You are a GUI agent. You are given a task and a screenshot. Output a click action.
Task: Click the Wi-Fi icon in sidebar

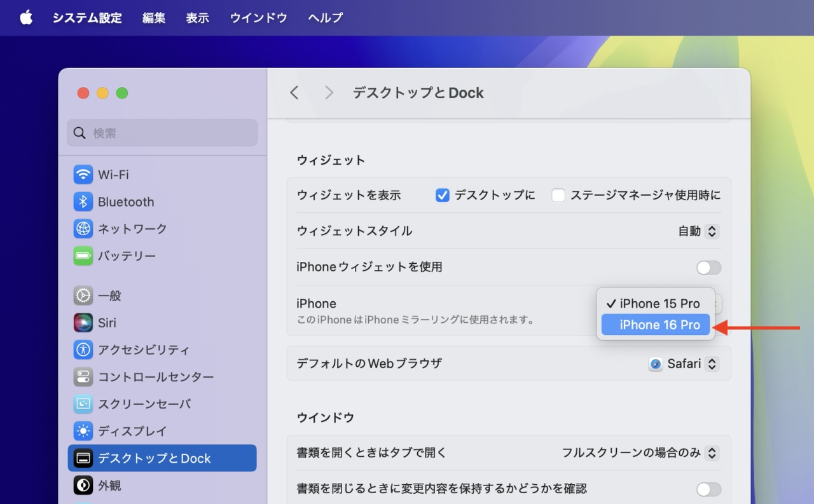pyautogui.click(x=83, y=174)
